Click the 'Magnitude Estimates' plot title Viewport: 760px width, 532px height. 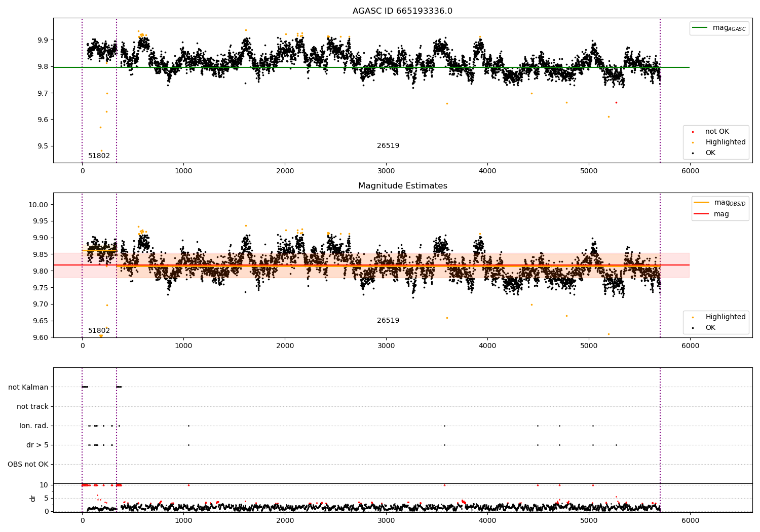click(402, 186)
